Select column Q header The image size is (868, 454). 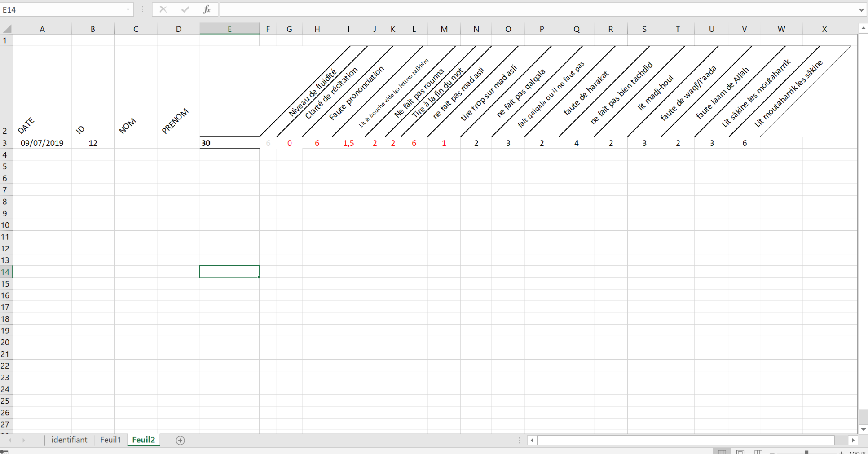coord(577,29)
